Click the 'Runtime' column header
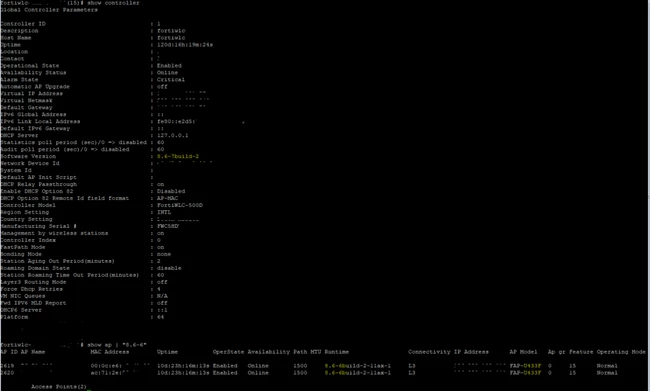 pos(337,352)
